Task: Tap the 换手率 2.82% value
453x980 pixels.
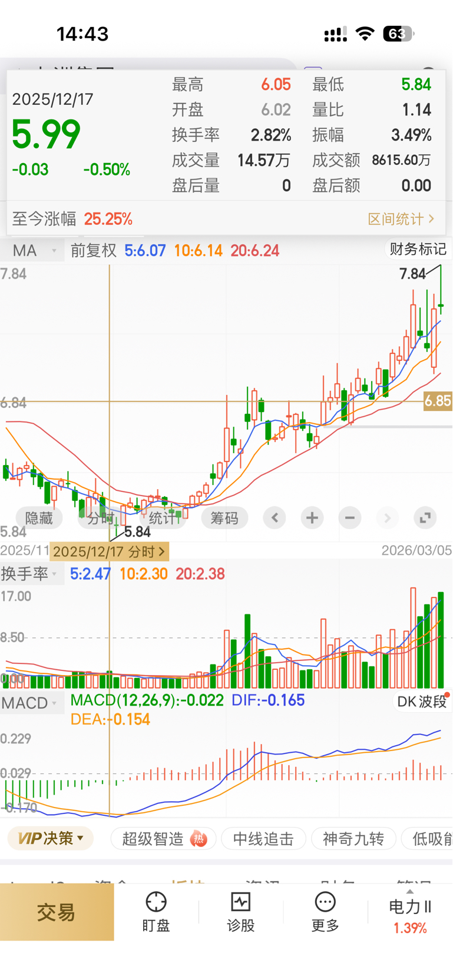Action: tap(271, 135)
